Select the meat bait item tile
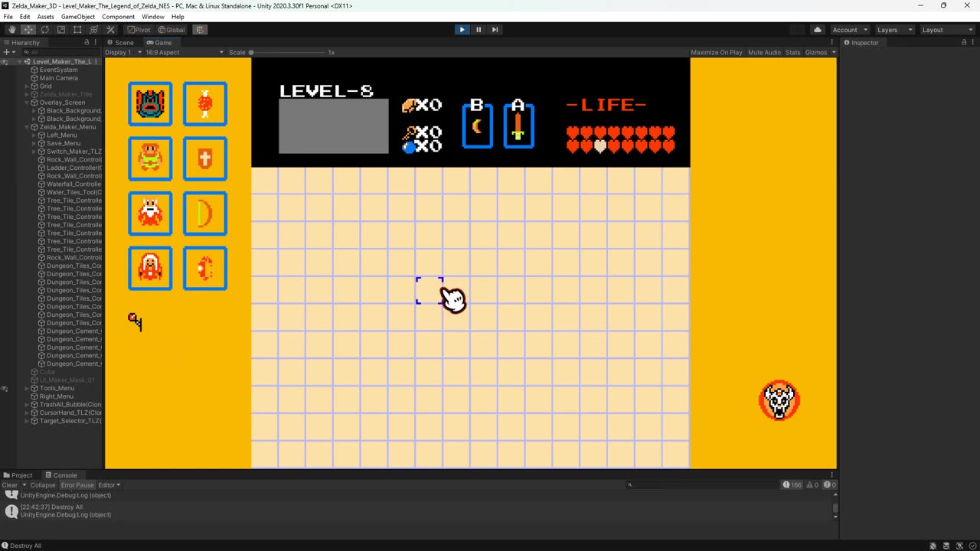 coord(205,103)
